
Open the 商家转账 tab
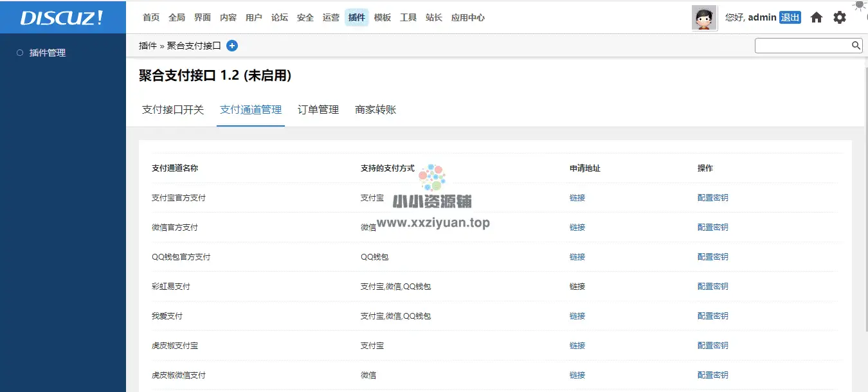pyautogui.click(x=375, y=110)
